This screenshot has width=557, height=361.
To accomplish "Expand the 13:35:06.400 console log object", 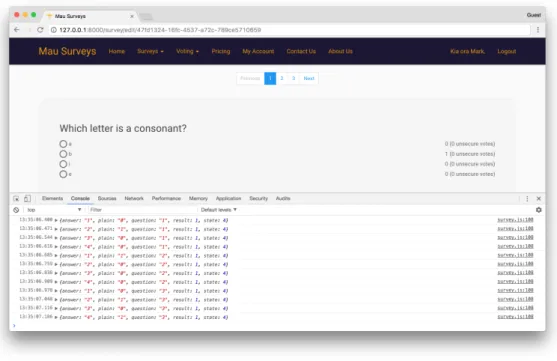I will 56,220.
